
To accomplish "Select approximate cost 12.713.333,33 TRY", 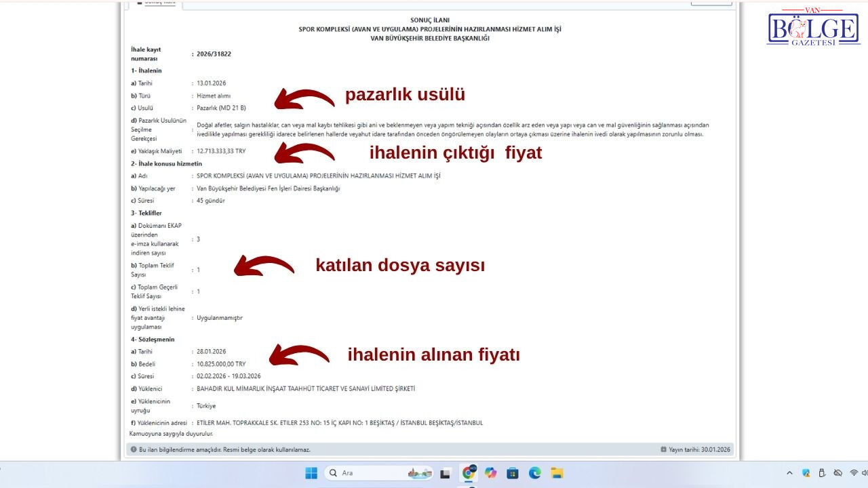I will [220, 151].
